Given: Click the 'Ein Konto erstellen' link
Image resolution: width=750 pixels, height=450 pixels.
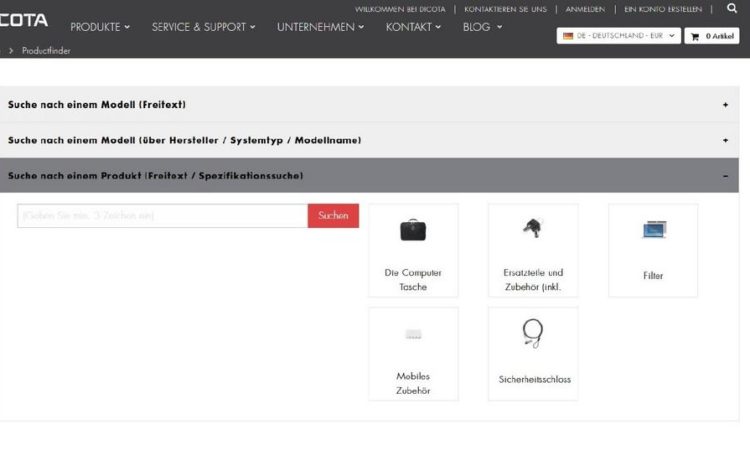Looking at the screenshot, I should tap(656, 9).
